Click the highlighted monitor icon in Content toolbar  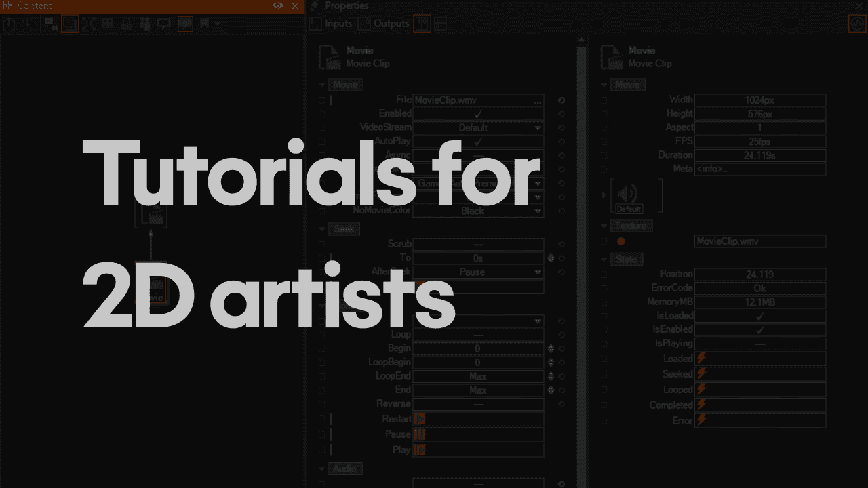coord(185,24)
